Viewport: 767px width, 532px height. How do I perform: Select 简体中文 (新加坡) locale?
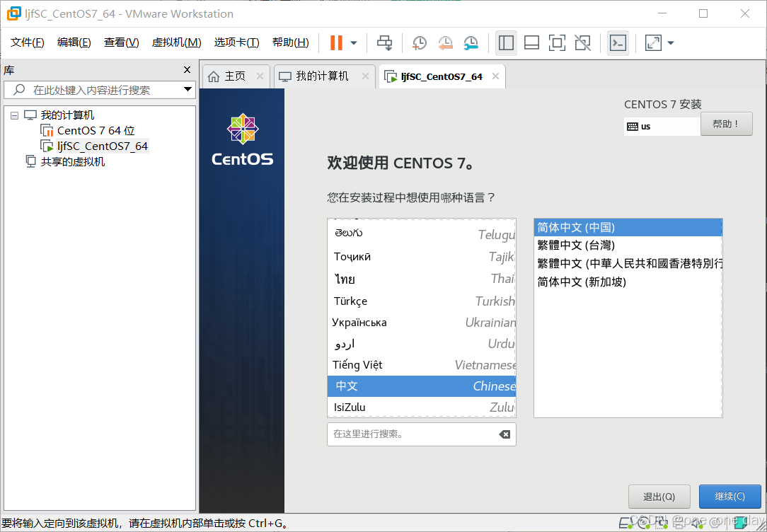[628, 282]
